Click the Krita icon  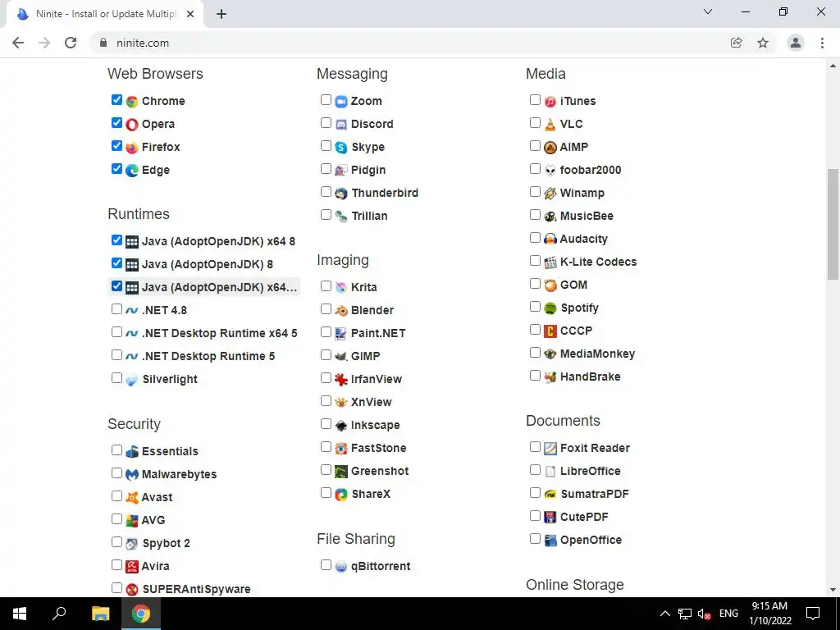[341, 288]
